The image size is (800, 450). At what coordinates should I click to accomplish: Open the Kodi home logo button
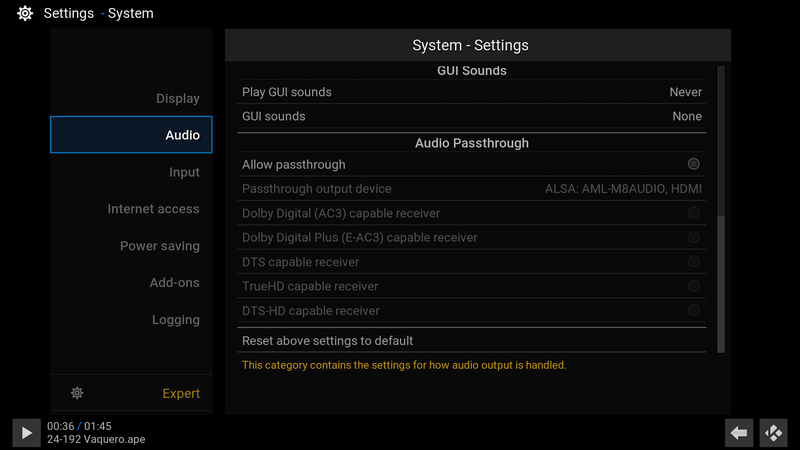point(773,433)
